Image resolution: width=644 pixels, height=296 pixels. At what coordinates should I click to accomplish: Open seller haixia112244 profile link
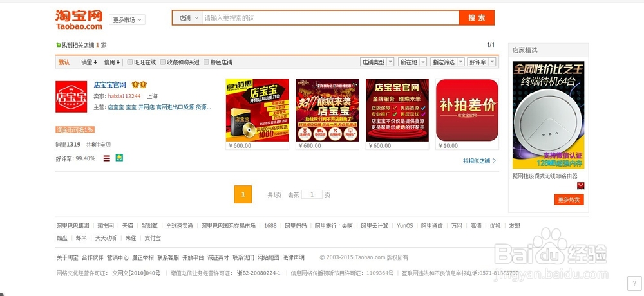tap(124, 96)
